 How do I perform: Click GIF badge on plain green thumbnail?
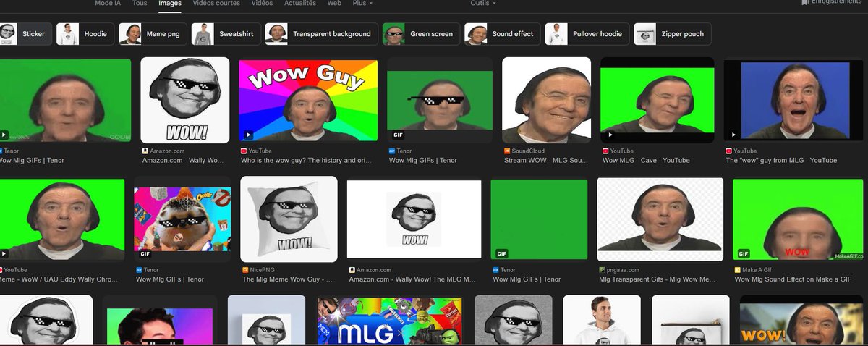(501, 254)
